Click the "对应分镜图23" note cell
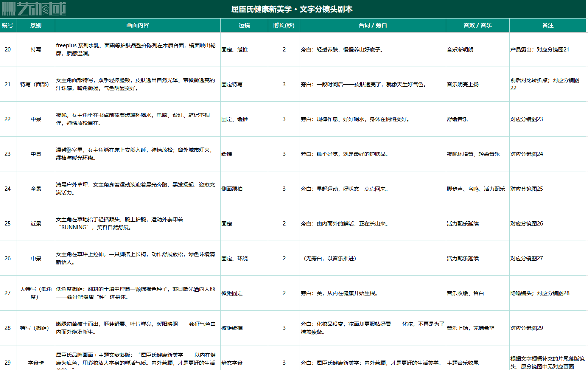Viewport: 588px width, 370px height. 548,119
